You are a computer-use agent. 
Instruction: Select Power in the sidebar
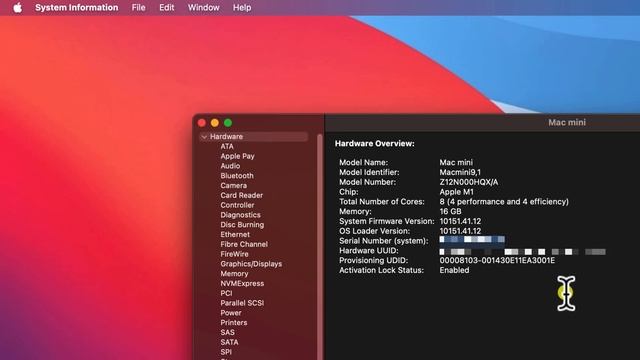[231, 313]
